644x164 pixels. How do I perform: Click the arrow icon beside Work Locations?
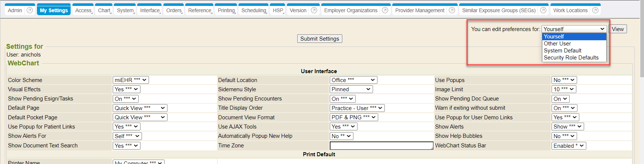point(595,10)
